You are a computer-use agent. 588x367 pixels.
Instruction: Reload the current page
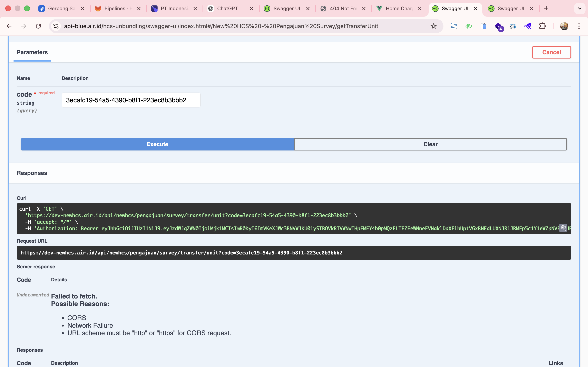(x=38, y=26)
